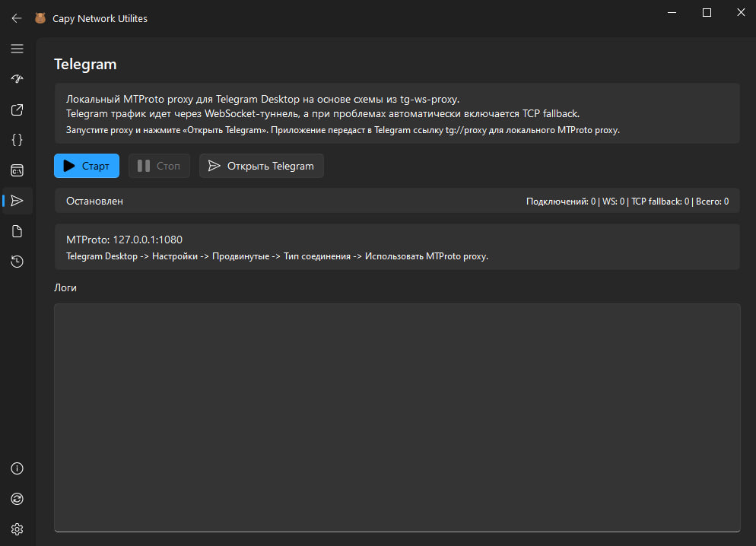
Task: Click the Telegram Desktop settings path text
Action: click(278, 256)
